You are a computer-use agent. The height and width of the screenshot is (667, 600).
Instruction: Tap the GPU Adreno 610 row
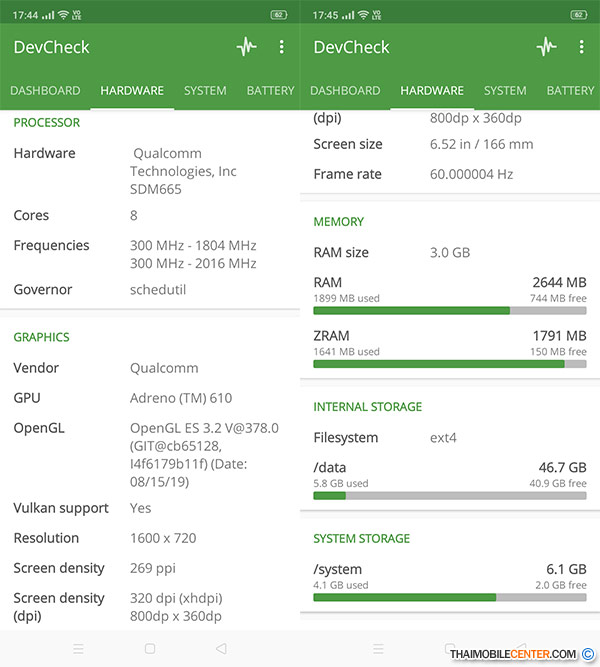point(150,398)
